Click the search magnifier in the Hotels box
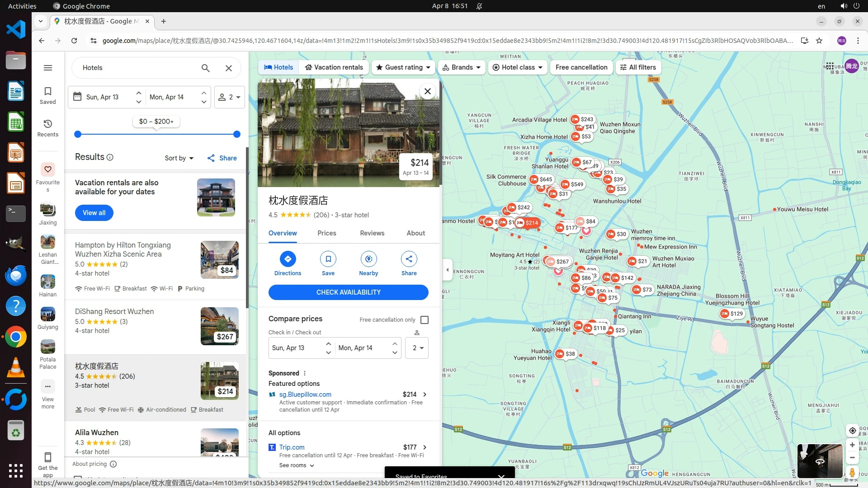Viewport: 868px width, 488px height. tap(205, 68)
